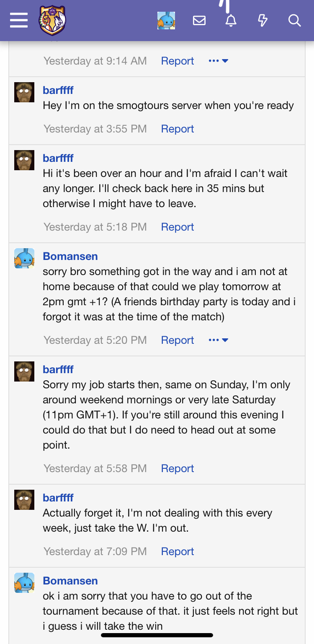Open barfffff's avatar on smogtours message
Screen dimensions: 314x644
tap(24, 92)
